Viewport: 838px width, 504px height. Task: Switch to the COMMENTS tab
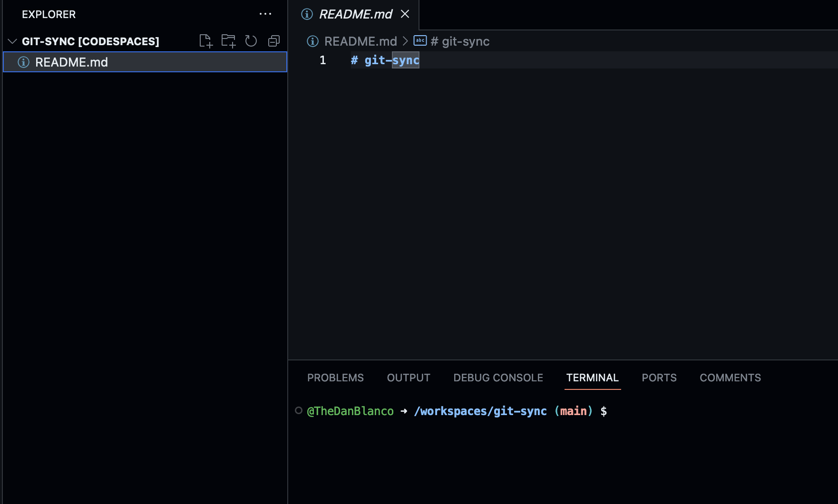point(730,378)
